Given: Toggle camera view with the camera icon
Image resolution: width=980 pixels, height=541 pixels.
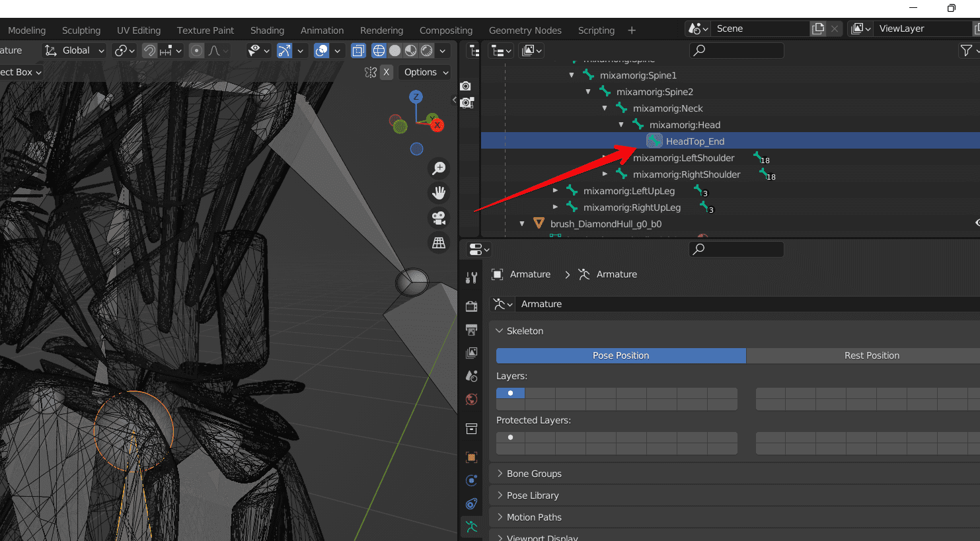Looking at the screenshot, I should tap(439, 217).
